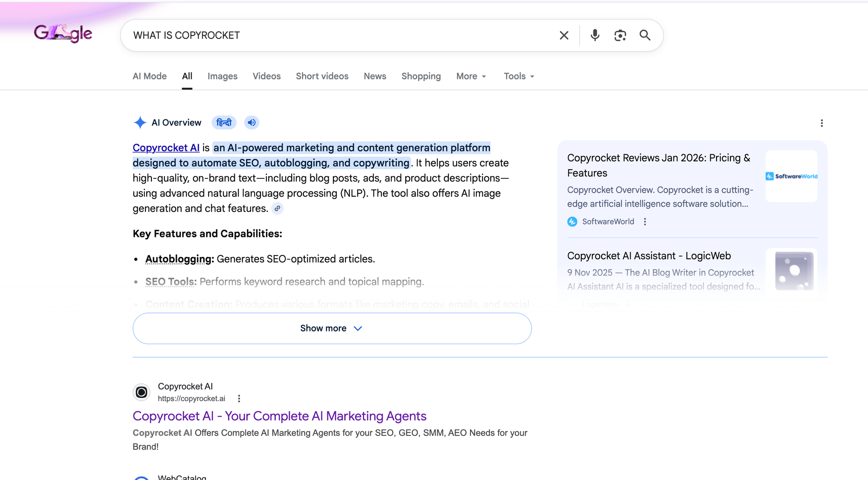Click Show more to expand AI Overview
This screenshot has height=480, width=868.
(x=332, y=328)
